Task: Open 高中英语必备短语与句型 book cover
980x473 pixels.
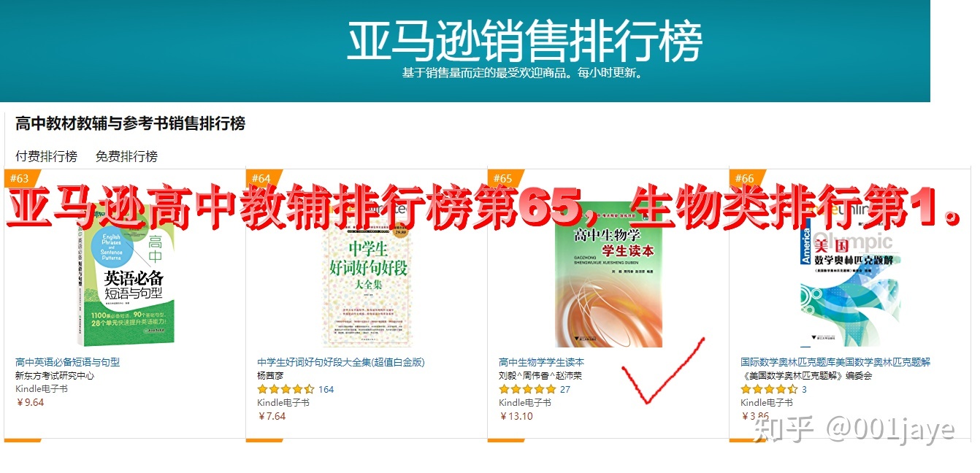Action: pos(125,274)
